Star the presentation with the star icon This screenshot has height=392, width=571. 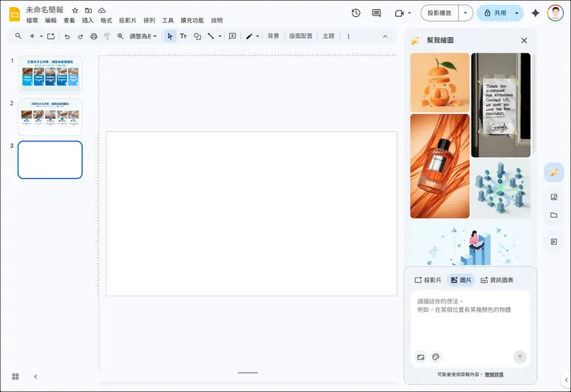click(x=75, y=11)
